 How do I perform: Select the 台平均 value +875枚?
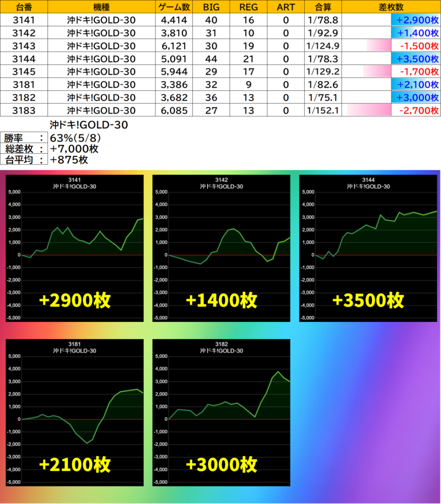point(69,159)
